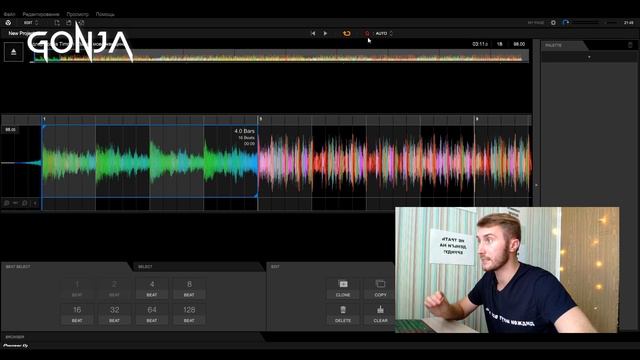Start playback with the play button
640x360 pixels.
(x=325, y=33)
